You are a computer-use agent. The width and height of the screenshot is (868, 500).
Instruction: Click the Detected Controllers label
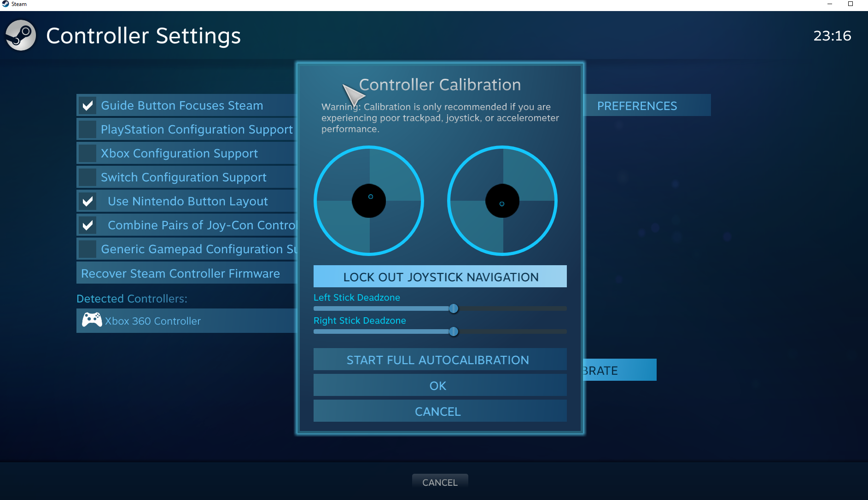click(132, 298)
